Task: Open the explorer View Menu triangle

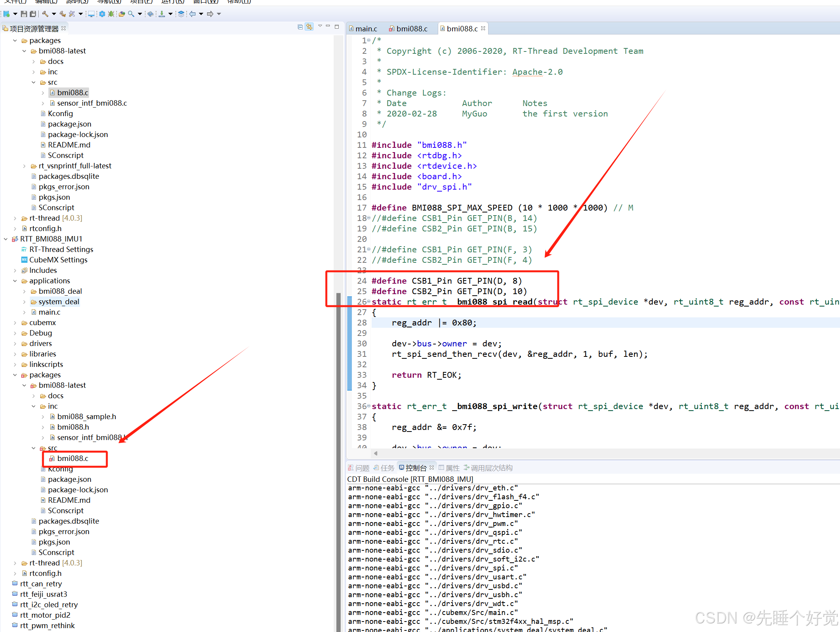Action: pos(320,26)
